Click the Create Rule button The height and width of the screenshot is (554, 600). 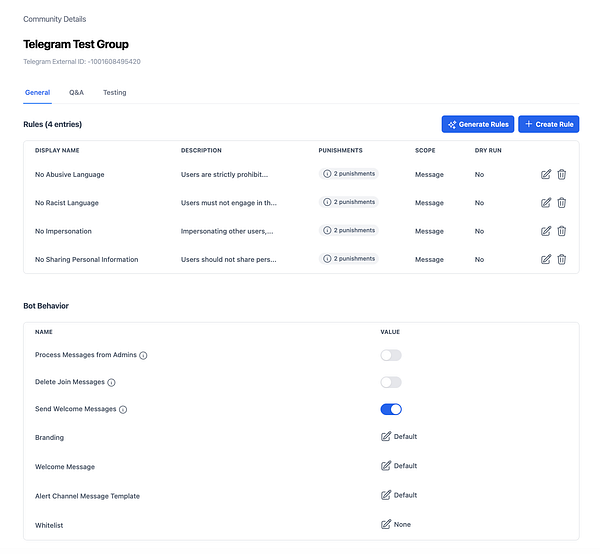click(548, 124)
